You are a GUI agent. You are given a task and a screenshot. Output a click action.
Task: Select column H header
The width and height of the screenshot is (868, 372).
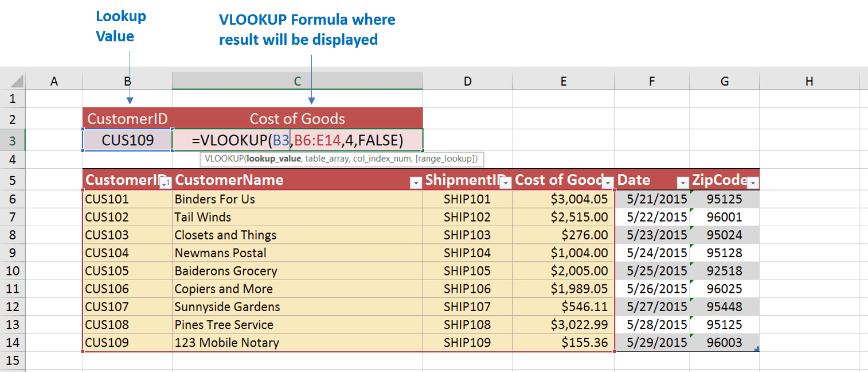[808, 81]
